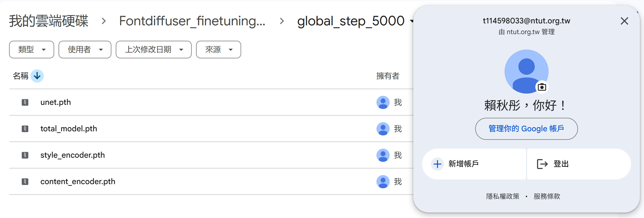Click the file icon beside unet.pth
Image resolution: width=644 pixels, height=218 pixels.
coord(25,102)
